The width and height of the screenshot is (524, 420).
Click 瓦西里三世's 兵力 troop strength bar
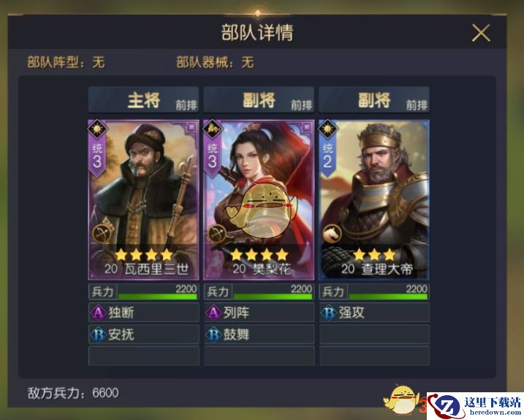coord(144,291)
